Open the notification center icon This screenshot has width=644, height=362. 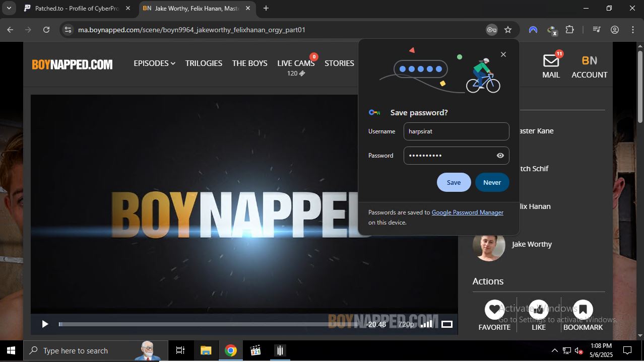click(627, 350)
